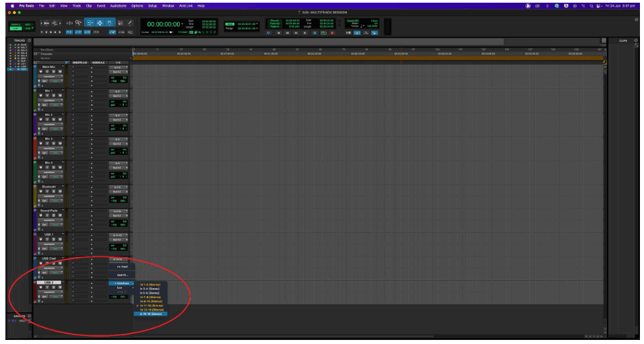Screen dimensions: 644x344
Task: Open the Avid Link menu
Action: 186,6
